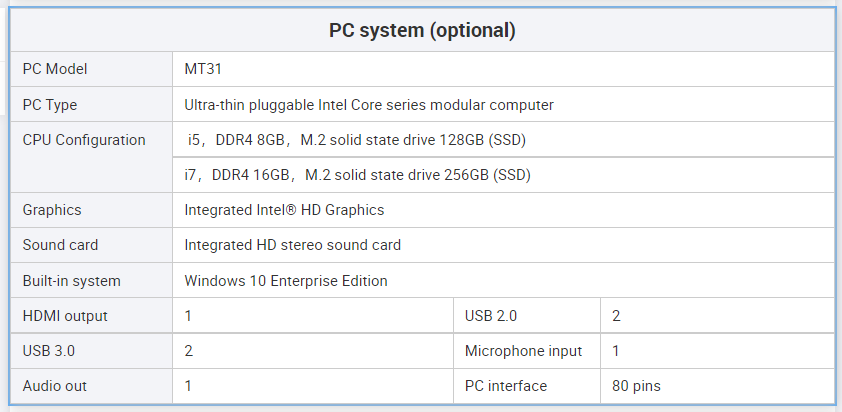Select the Graphics label cell

pyautogui.click(x=52, y=210)
